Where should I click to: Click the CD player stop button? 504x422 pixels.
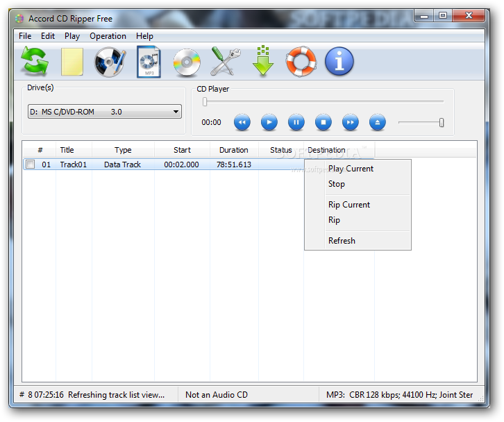click(324, 122)
